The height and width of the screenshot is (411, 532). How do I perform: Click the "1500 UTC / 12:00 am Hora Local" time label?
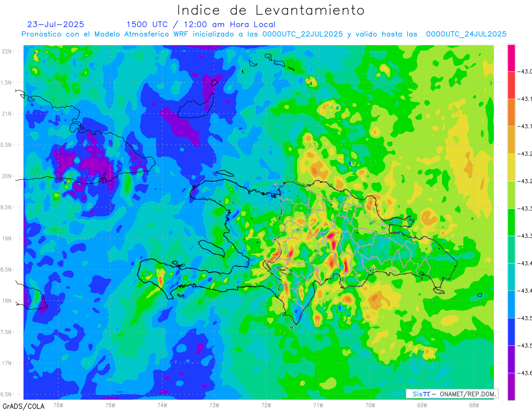(201, 24)
